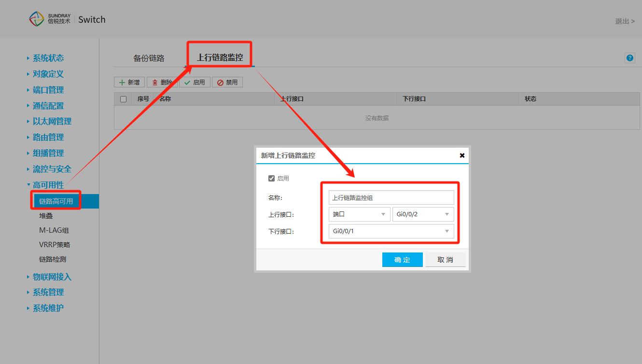Click the 名称 text input field
This screenshot has height=364, width=642.
pyautogui.click(x=391, y=197)
